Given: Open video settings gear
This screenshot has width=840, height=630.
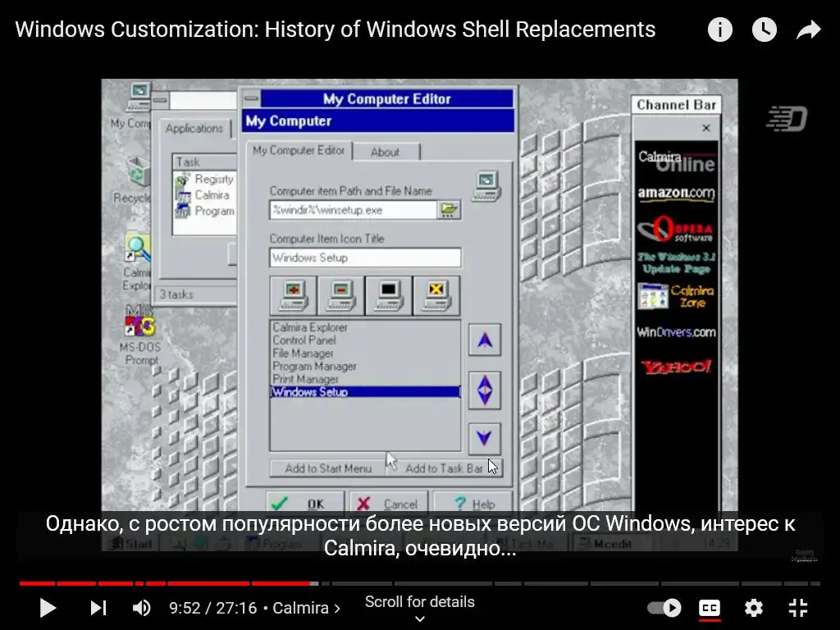Looking at the screenshot, I should pos(754,608).
